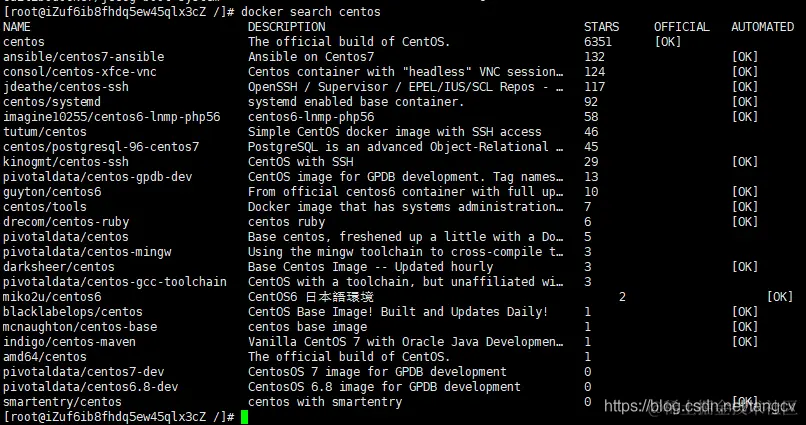This screenshot has width=806, height=425.
Task: Click 'smartentry/centos' image name
Action: [x=62, y=401]
